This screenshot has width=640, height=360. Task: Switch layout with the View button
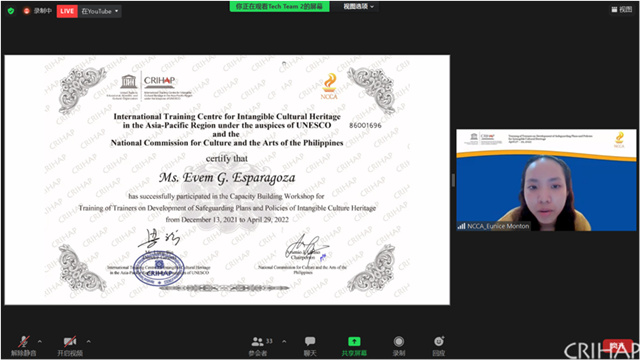(622, 9)
